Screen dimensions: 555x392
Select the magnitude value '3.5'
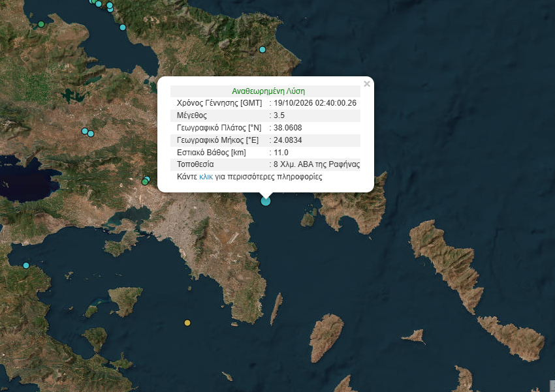(279, 115)
